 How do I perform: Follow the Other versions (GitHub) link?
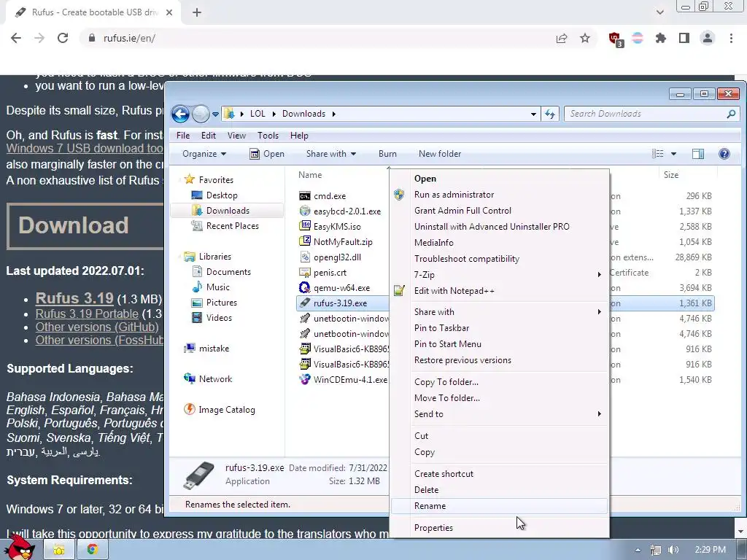(x=97, y=327)
